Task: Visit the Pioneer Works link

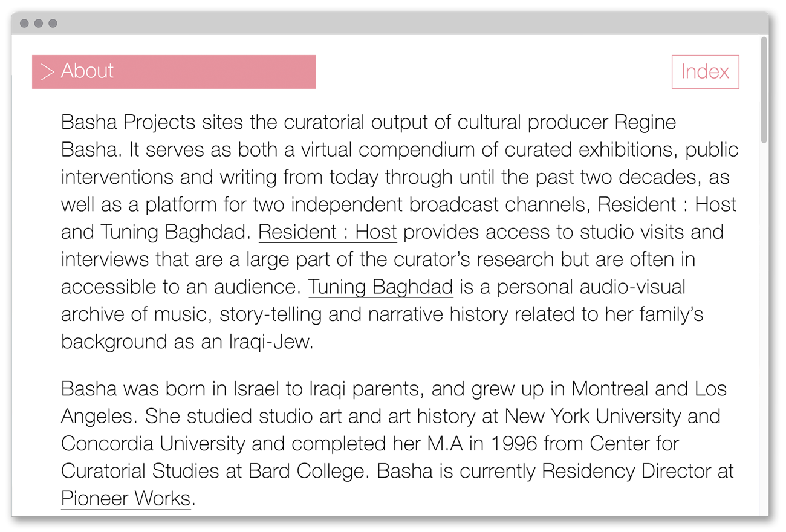Action: tap(126, 499)
